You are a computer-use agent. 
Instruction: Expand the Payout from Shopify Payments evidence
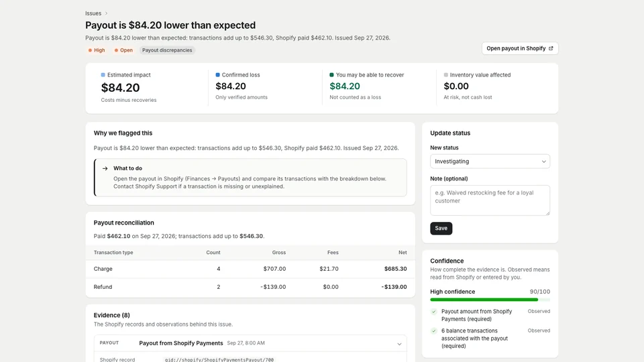click(x=399, y=344)
